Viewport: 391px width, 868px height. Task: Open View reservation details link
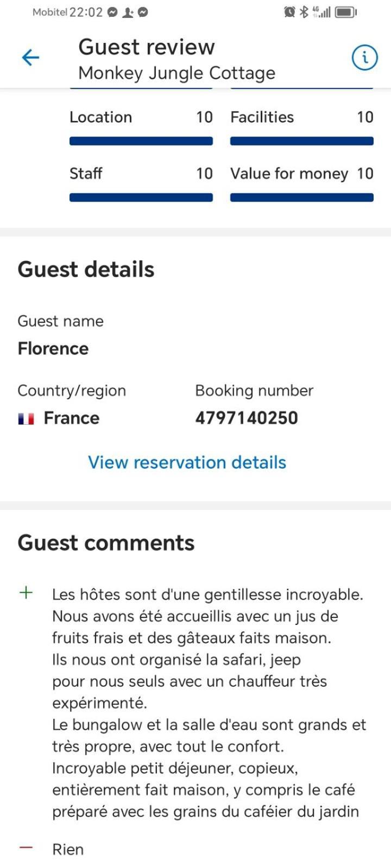(x=187, y=462)
